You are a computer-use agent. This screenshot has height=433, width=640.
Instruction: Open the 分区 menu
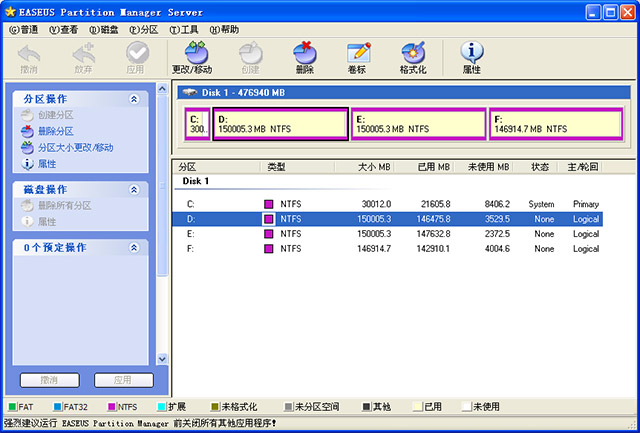(x=144, y=30)
